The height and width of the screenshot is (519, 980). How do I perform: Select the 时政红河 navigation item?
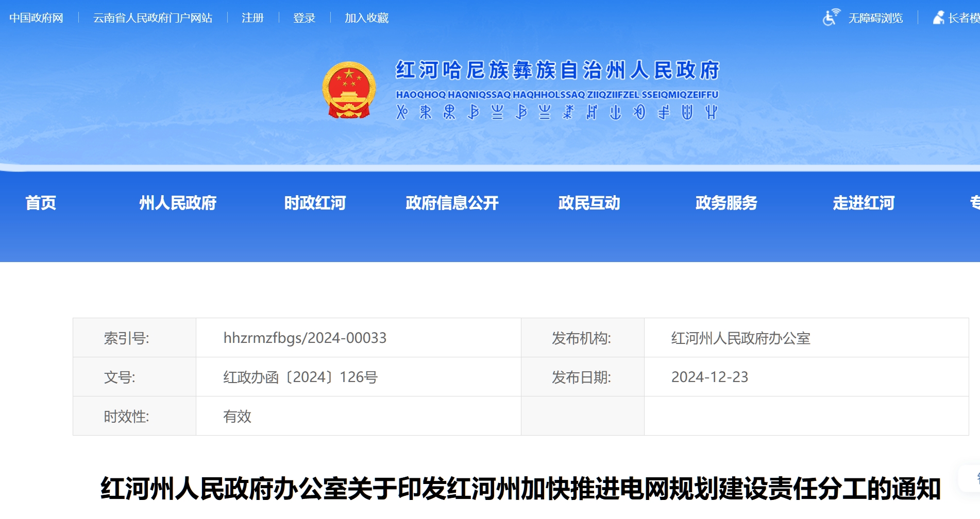pos(315,203)
